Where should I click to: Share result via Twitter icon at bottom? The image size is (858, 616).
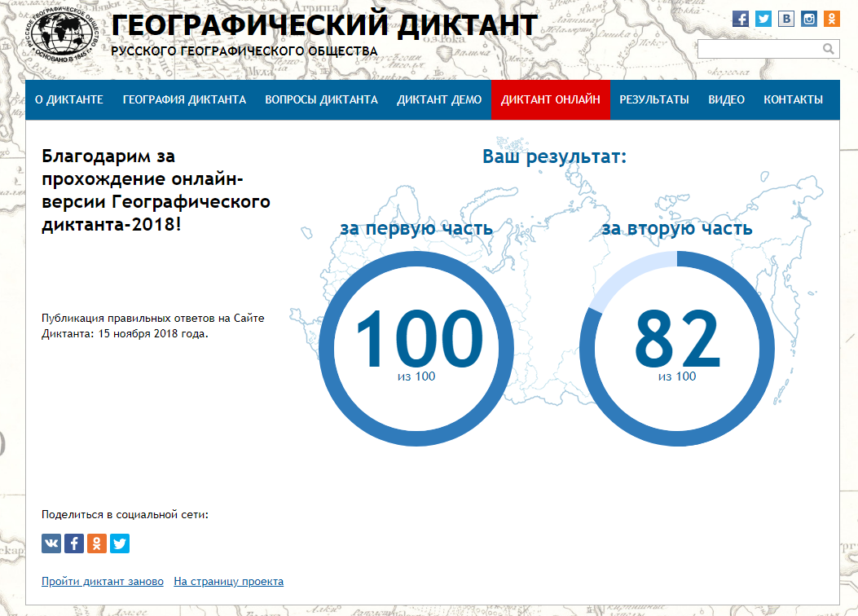[x=120, y=543]
